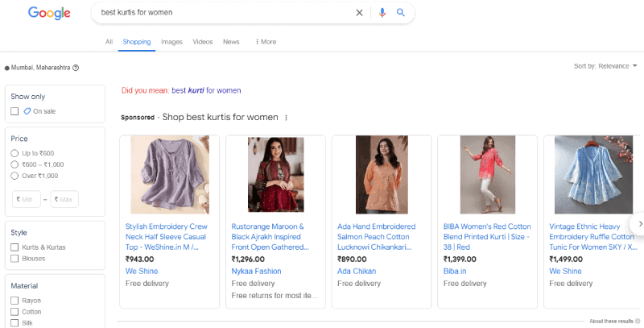The width and height of the screenshot is (644, 328).
Task: Select Over ₹1,000 price option
Action: pos(14,176)
